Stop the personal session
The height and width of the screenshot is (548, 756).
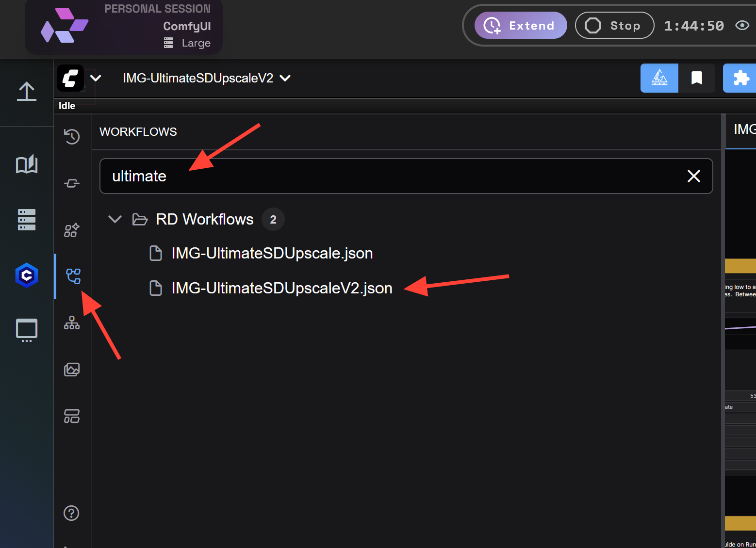(614, 25)
